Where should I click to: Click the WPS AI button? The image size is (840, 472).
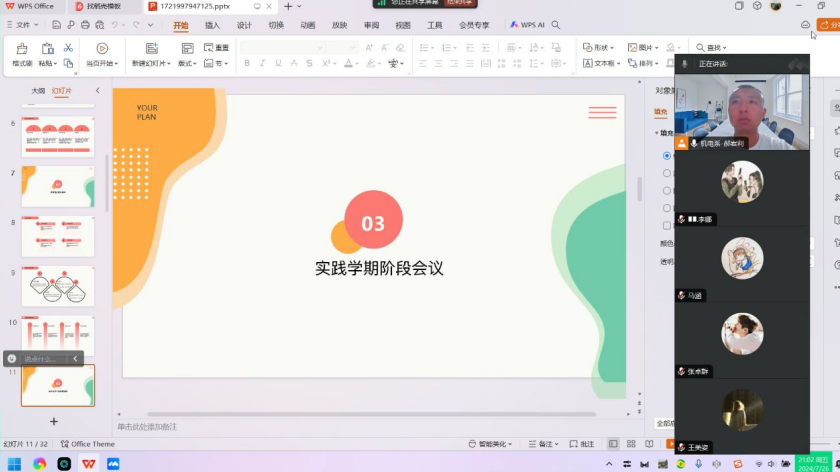527,25
